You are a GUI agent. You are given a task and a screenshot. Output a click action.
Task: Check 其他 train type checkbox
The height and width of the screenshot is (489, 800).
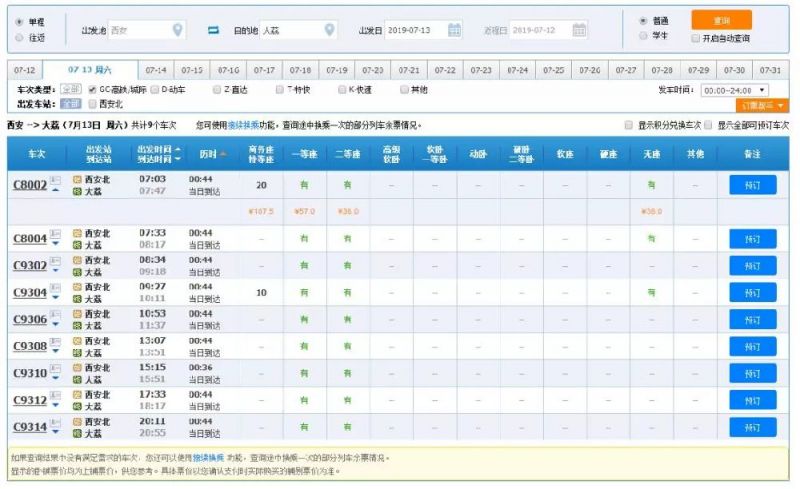point(404,89)
